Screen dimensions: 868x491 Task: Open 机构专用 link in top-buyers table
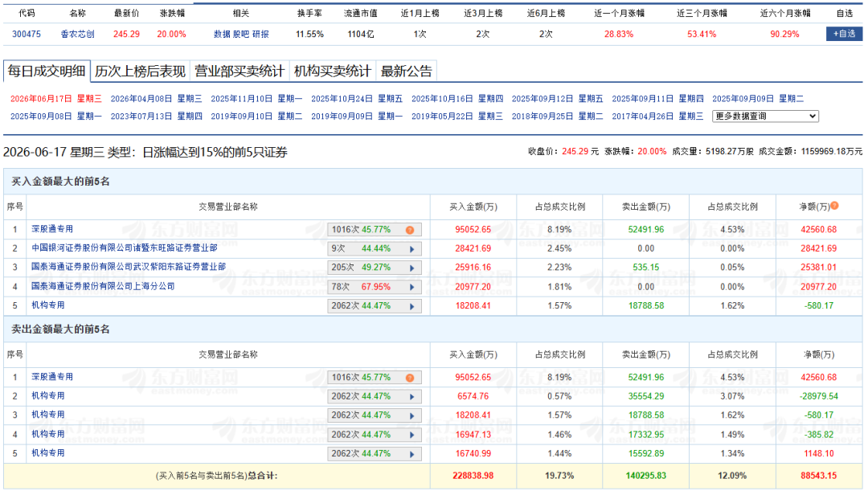[x=47, y=305]
